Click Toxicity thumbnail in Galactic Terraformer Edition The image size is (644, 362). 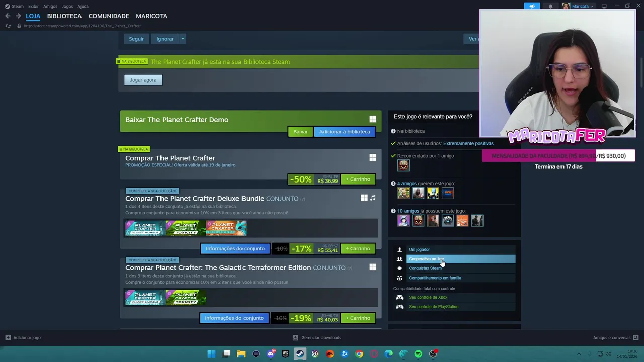(186, 298)
